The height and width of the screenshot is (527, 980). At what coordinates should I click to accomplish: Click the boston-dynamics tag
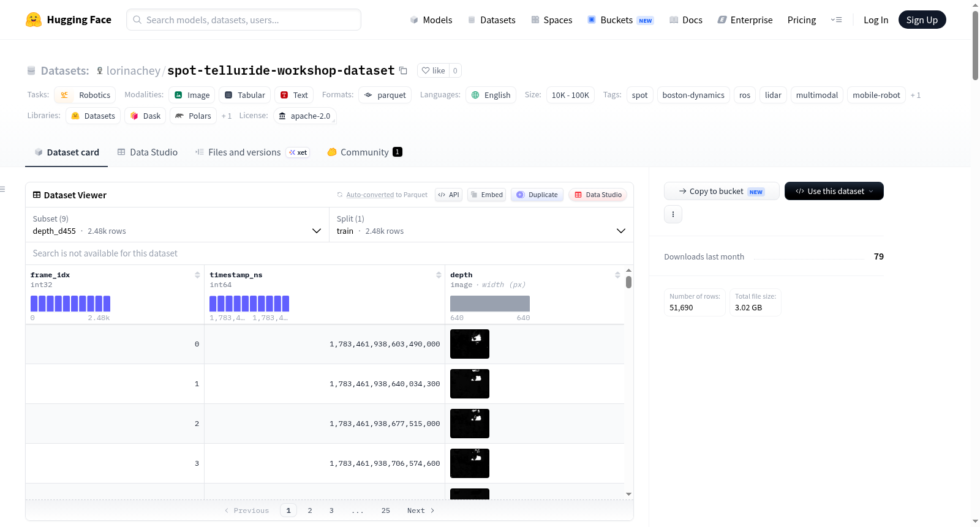693,95
